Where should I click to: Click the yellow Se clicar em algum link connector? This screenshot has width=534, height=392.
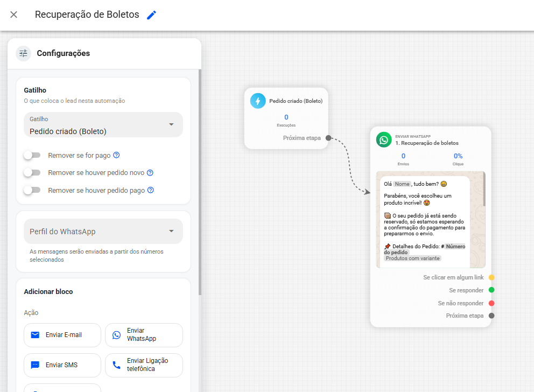tap(491, 277)
